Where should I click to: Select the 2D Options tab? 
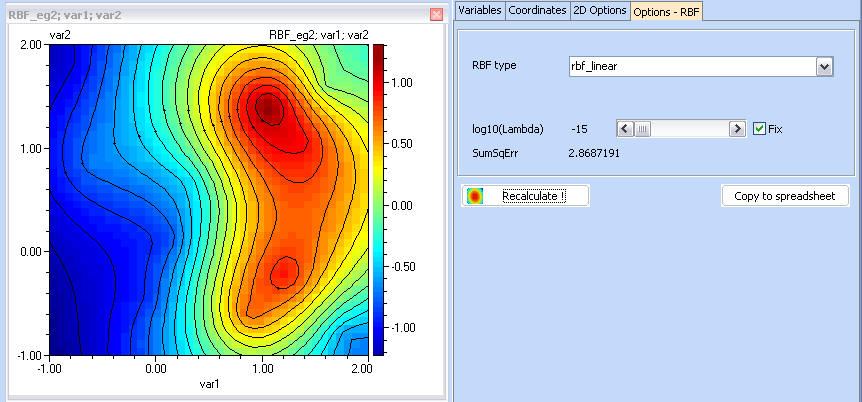coord(600,10)
